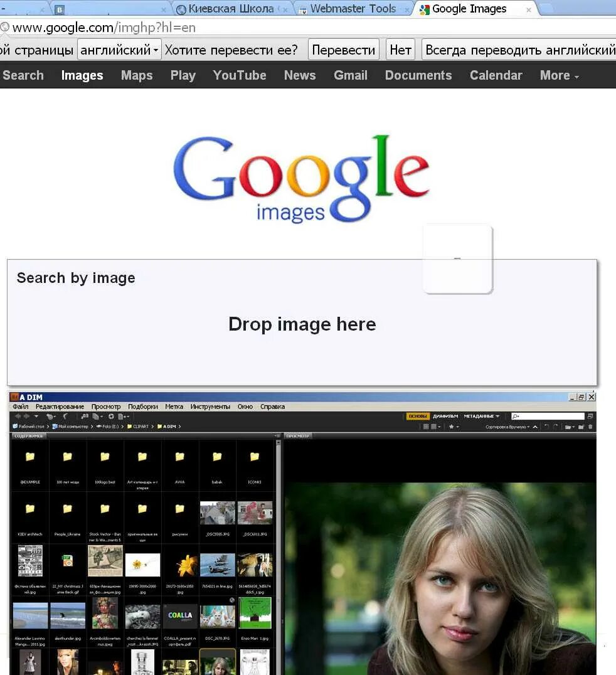Open the Окно menu
The width and height of the screenshot is (616, 675).
245,407
